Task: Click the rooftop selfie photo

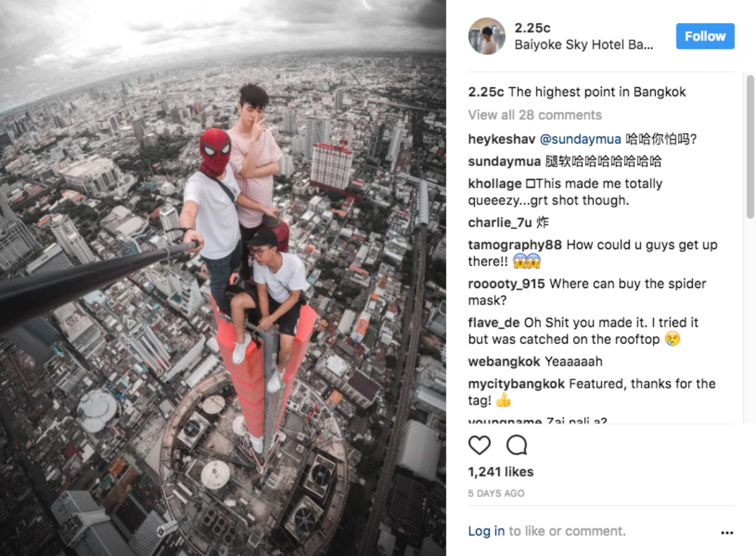Action: (x=223, y=278)
